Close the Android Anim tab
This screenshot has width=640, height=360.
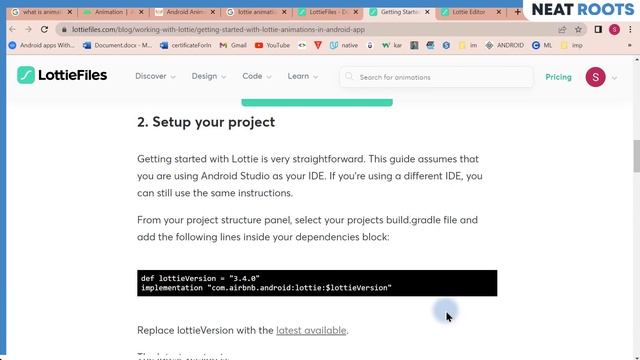(213, 12)
